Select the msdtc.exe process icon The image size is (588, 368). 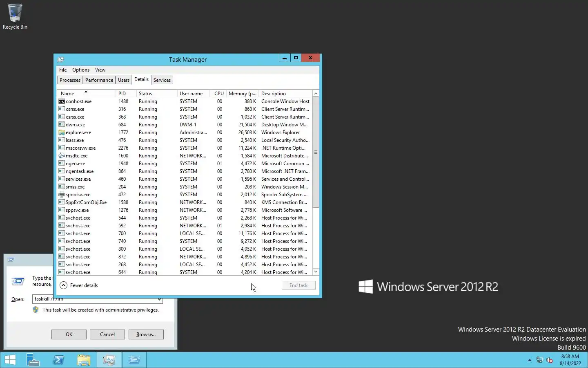pyautogui.click(x=62, y=156)
